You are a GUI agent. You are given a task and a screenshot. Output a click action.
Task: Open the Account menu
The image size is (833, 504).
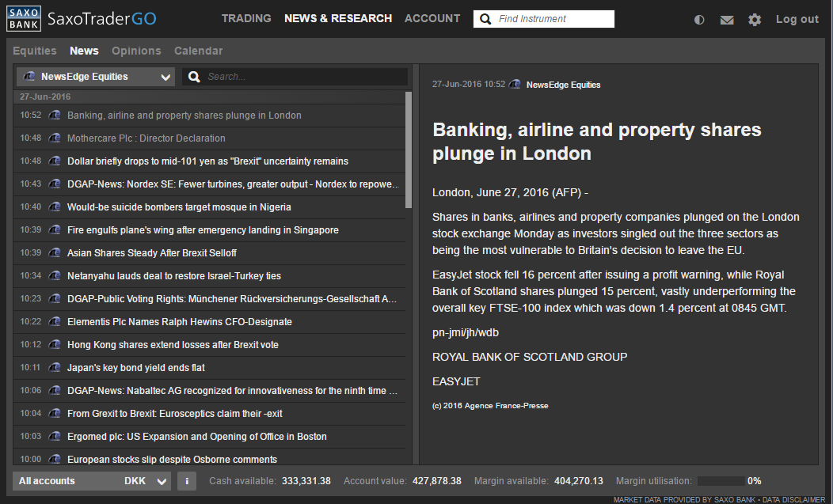[x=432, y=18]
